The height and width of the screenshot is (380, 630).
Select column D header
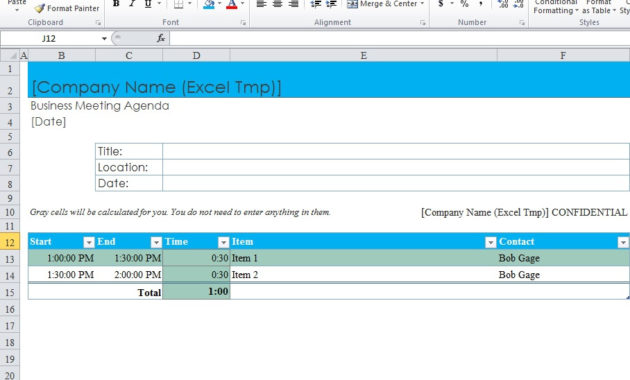[x=196, y=55]
